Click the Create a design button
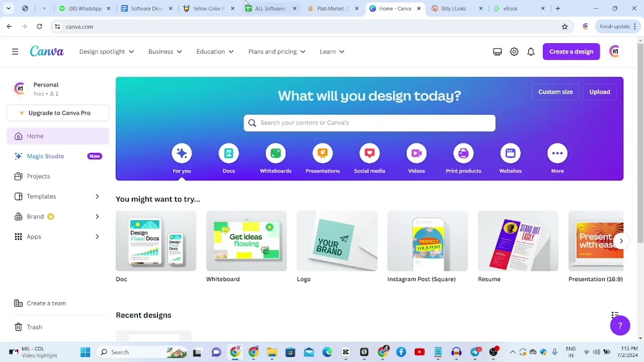 point(571,51)
